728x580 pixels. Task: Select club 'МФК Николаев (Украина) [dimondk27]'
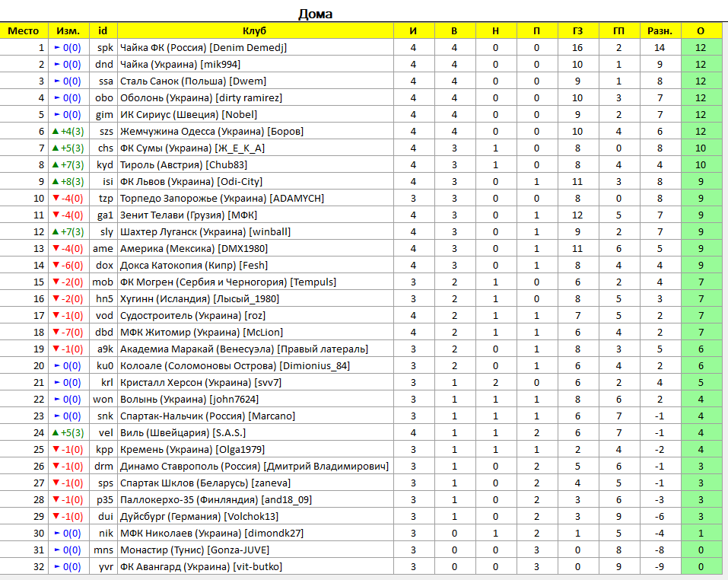pyautogui.click(x=211, y=533)
